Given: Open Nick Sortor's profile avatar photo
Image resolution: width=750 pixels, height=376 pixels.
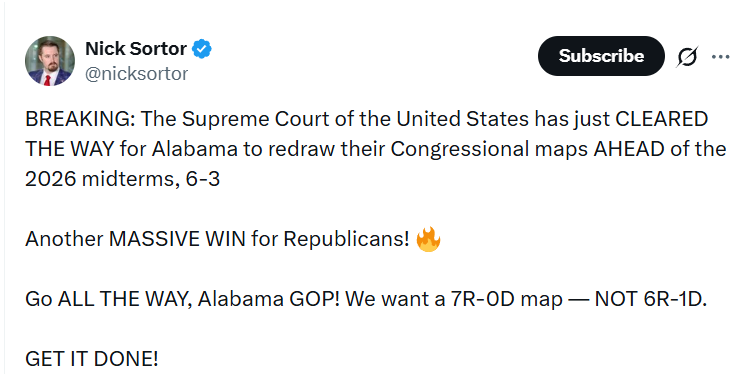Looking at the screenshot, I should tap(50, 61).
